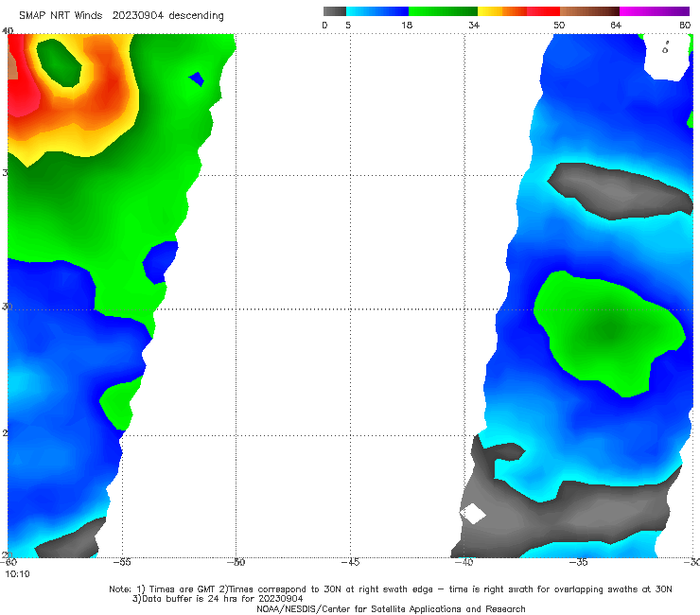The image size is (700, 615).
Task: Click the longitude label -45
Action: (x=350, y=562)
